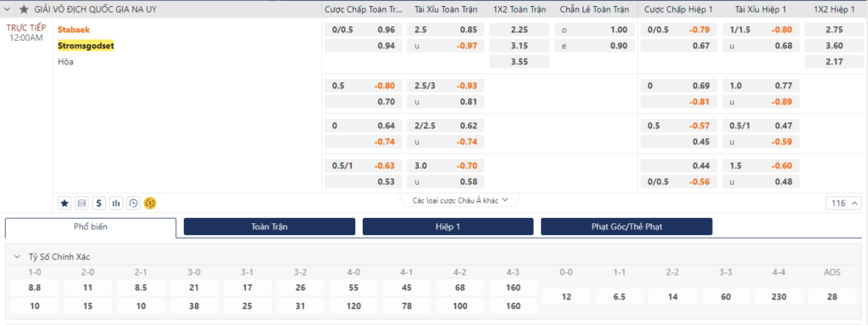Pick first-half over 0.5/1 odds 0.47
This screenshot has width=868, height=325.
(x=760, y=126)
